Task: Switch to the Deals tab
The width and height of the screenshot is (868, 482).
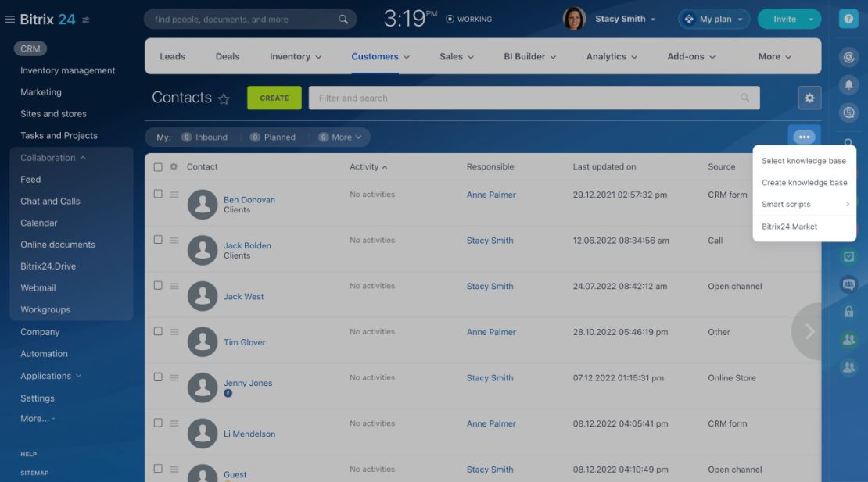Action: [228, 56]
